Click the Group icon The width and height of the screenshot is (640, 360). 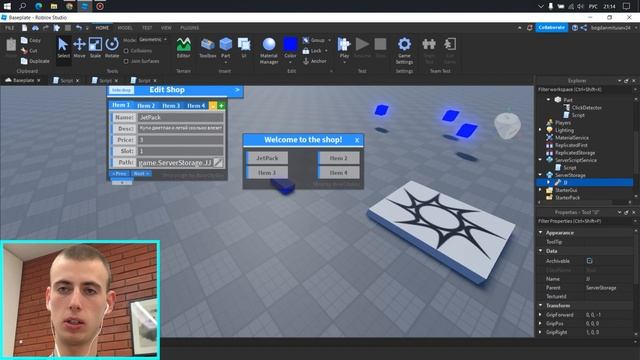[x=306, y=40]
